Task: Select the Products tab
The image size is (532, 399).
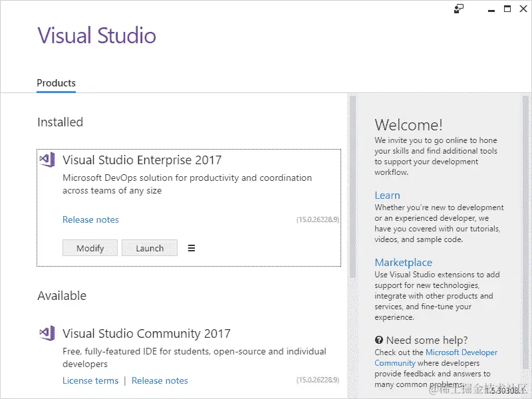Action: coord(56,84)
